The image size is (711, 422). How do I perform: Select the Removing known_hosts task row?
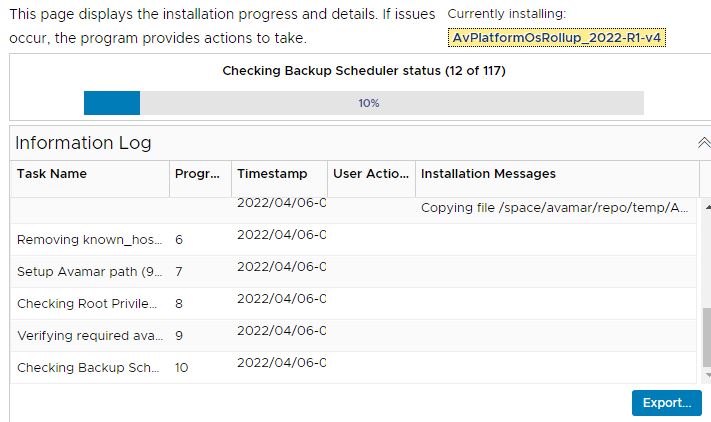click(x=88, y=240)
